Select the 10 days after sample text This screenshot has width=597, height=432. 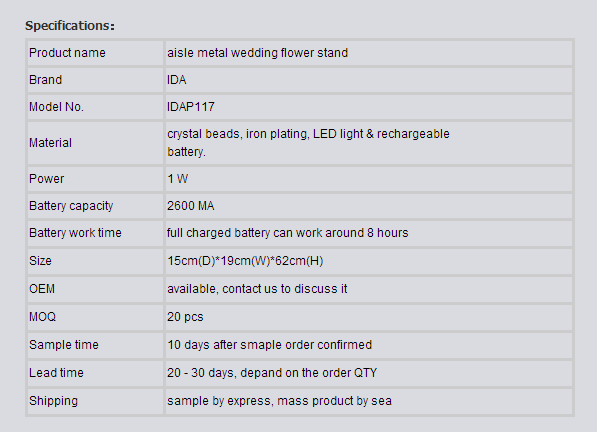[270, 345]
